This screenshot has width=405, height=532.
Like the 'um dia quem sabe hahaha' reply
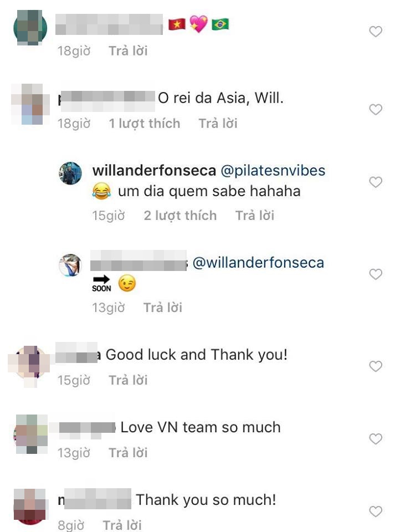(376, 182)
